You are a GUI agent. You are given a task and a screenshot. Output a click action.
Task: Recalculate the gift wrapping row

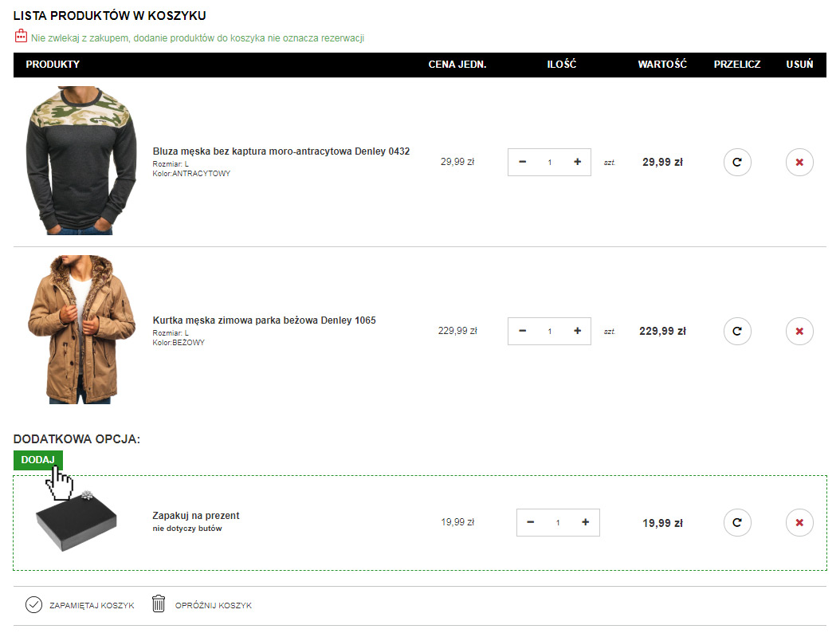(737, 523)
